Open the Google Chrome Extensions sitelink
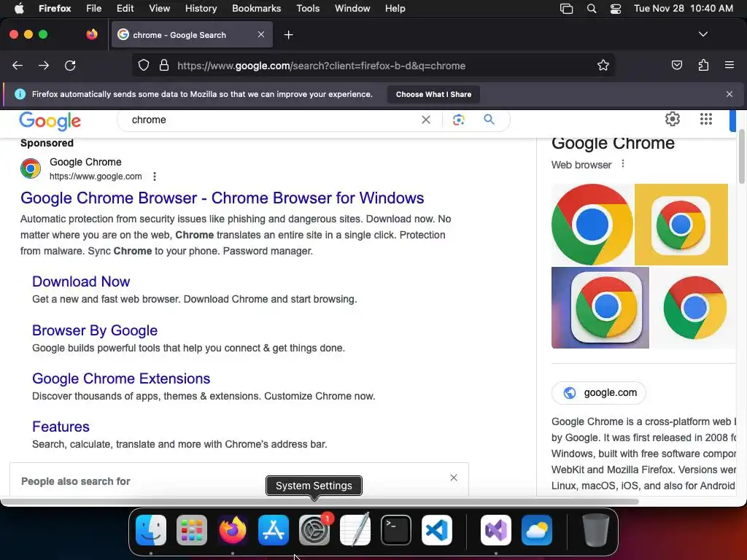 pos(121,378)
